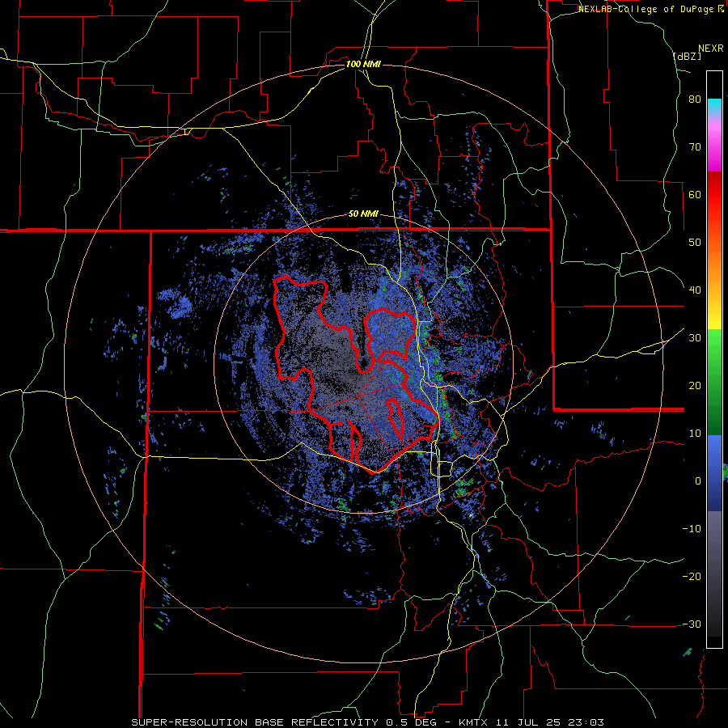The image size is (728, 728).
Task: Click the 30 value on the dBZ scale
Action: coord(695,337)
